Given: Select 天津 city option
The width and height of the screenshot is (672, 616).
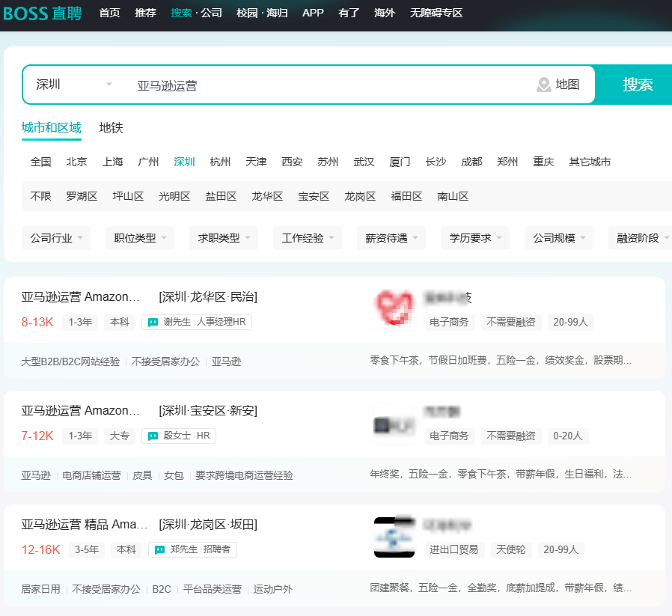Looking at the screenshot, I should tap(256, 162).
